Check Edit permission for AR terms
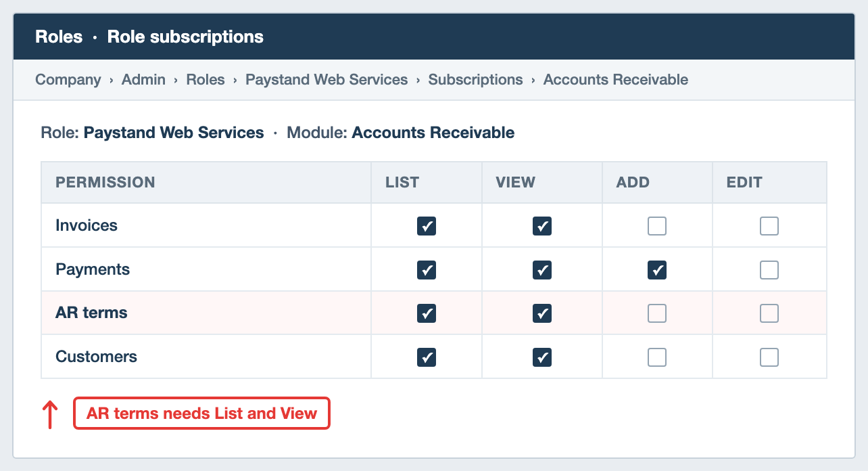 [x=769, y=313]
